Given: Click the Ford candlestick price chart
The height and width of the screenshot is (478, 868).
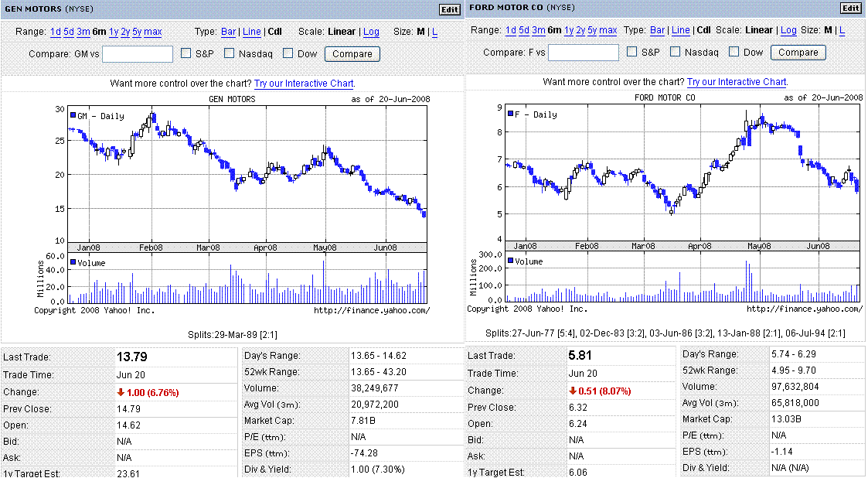Looking at the screenshot, I should coord(682,172).
